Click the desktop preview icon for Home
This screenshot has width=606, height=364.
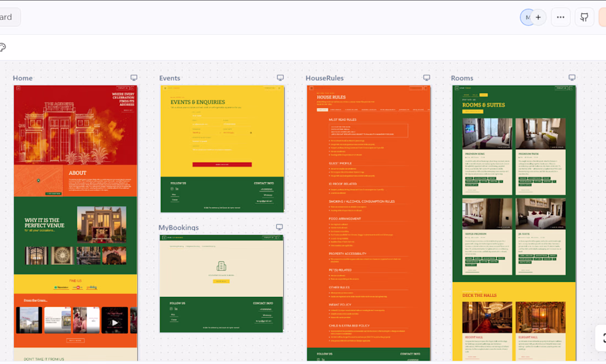(x=134, y=78)
